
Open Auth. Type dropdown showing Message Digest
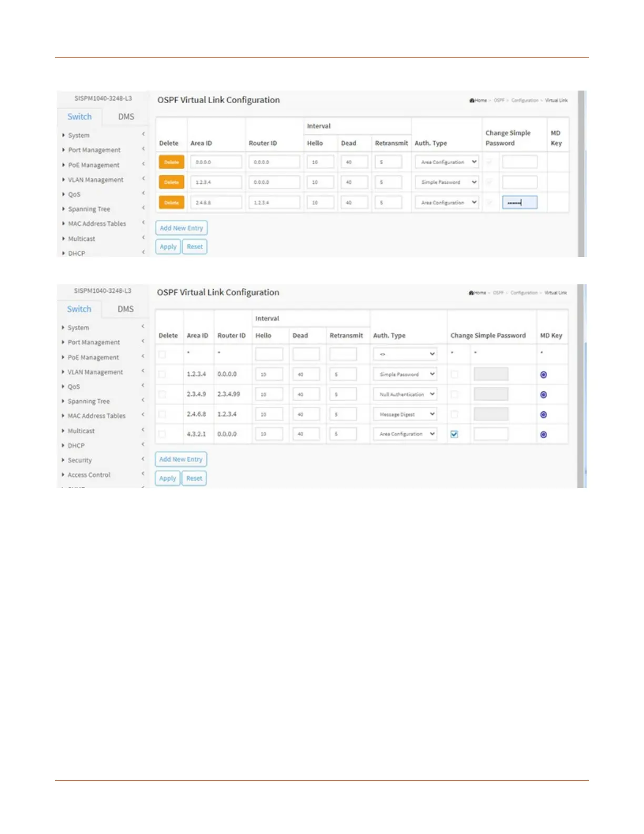(405, 414)
